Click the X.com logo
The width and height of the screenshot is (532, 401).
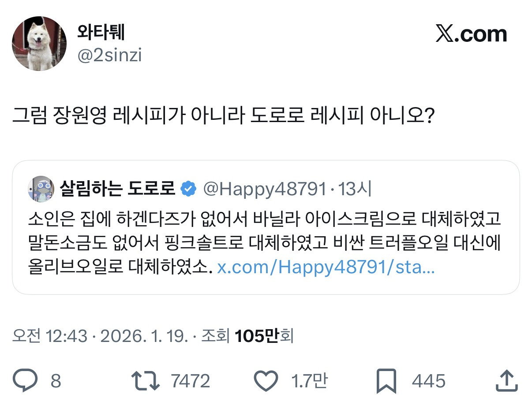pyautogui.click(x=471, y=35)
